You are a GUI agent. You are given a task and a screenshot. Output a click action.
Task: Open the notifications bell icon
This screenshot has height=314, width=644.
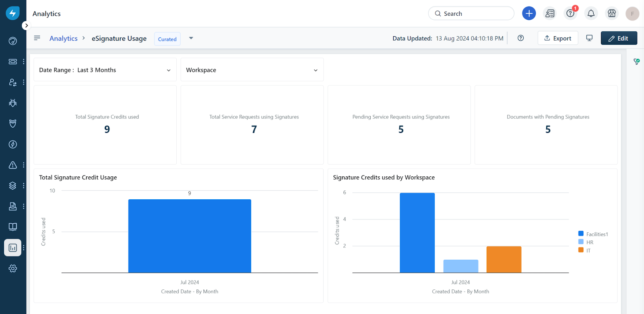[x=591, y=13]
